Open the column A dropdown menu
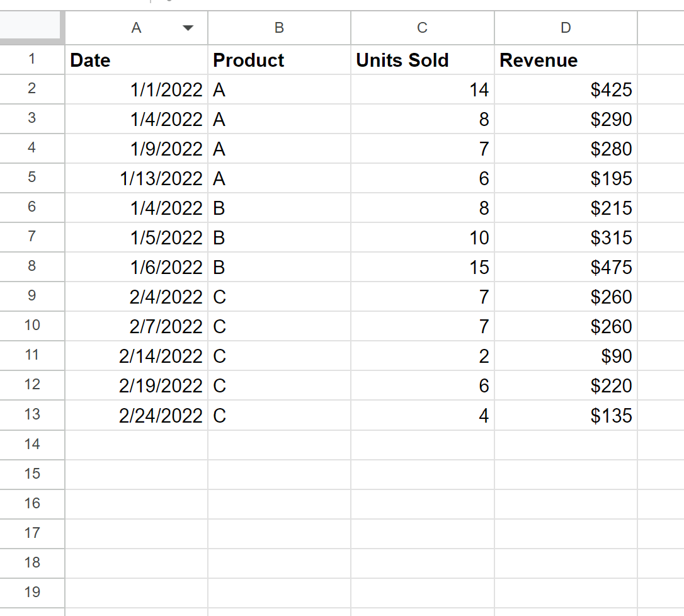 [187, 28]
